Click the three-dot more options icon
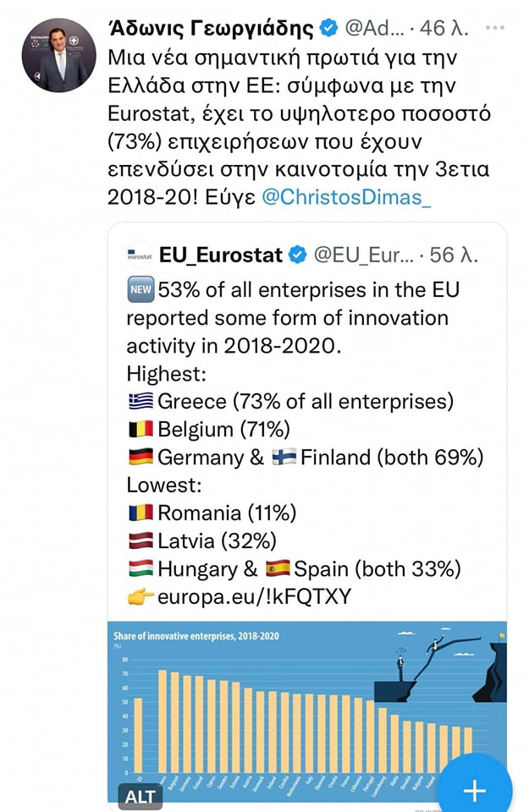Viewport: 529px width, 812px height. [x=495, y=28]
